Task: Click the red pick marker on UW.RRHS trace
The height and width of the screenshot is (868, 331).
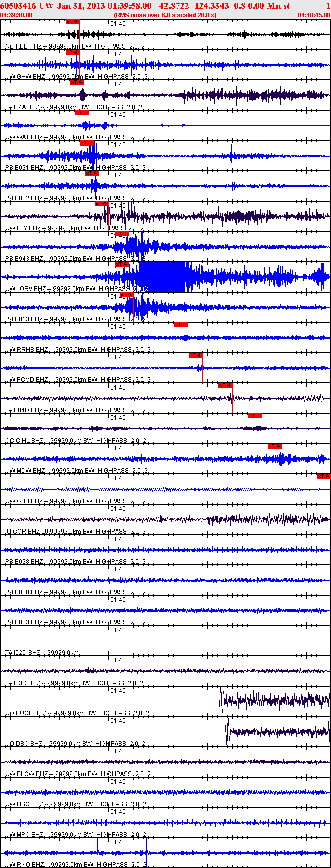Action: click(181, 325)
